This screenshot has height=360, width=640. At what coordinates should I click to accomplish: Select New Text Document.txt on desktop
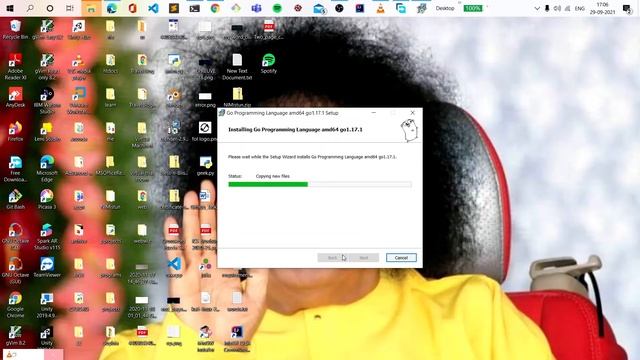click(237, 67)
